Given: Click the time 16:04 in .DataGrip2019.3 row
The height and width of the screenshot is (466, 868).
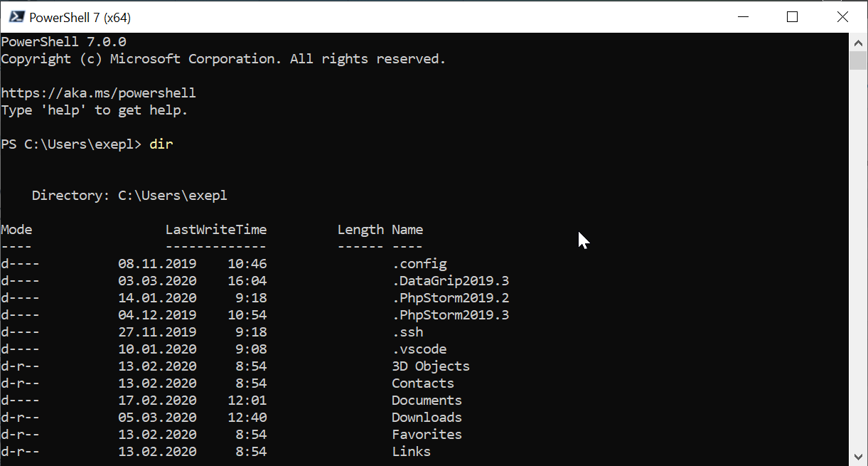Looking at the screenshot, I should pos(247,281).
